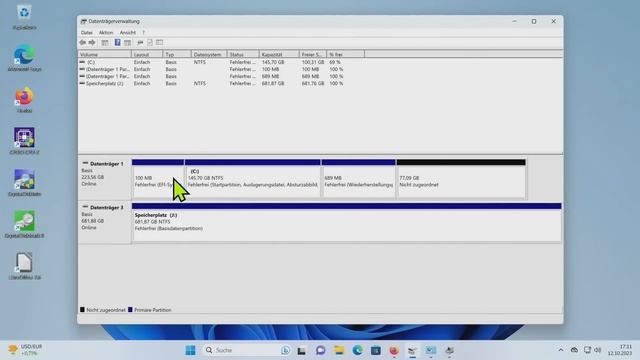Open the Aktion menu
Screen dimensions: 640x360
coord(106,33)
